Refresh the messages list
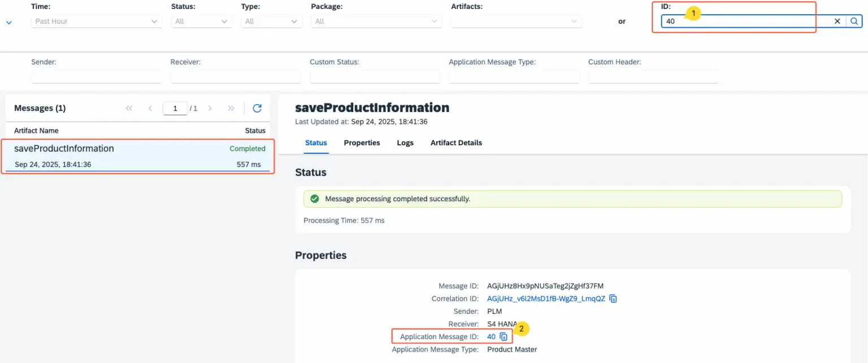 pos(257,108)
